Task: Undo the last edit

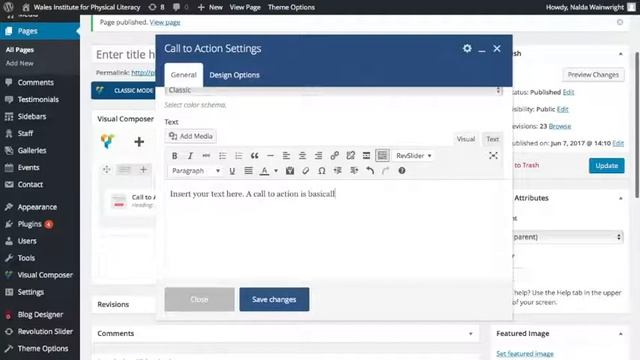Action: click(x=370, y=171)
